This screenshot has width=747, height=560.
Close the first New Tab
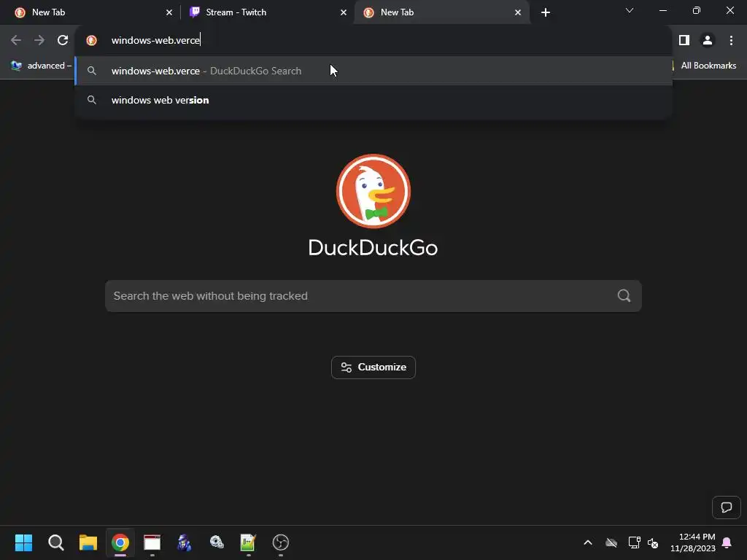(169, 12)
